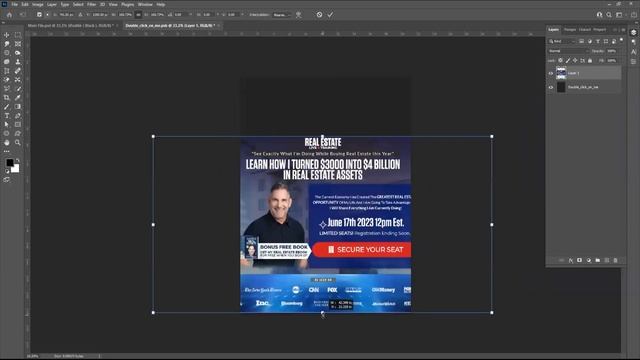Reset to default foreground/background colors
The height and width of the screenshot is (360, 640).
[7, 171]
